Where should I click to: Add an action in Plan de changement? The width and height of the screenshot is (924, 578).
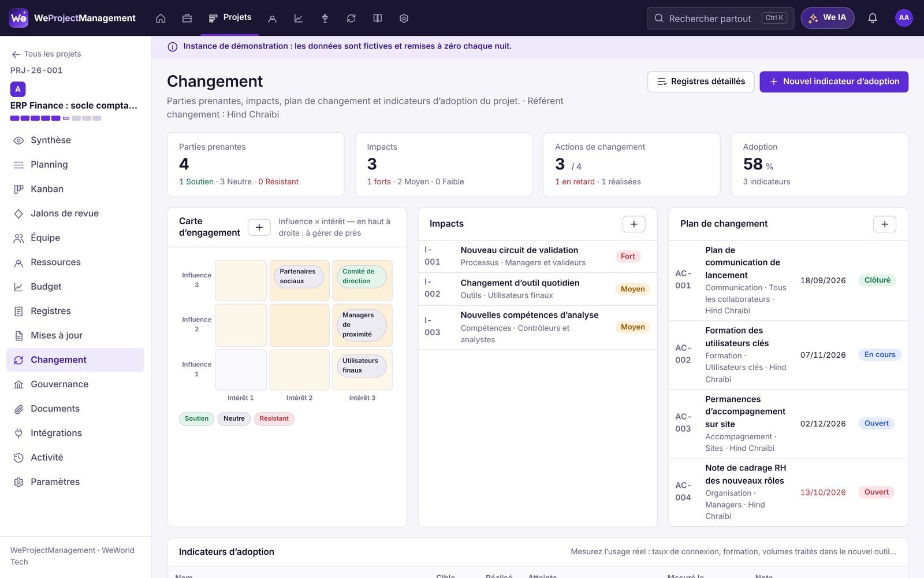coord(885,224)
